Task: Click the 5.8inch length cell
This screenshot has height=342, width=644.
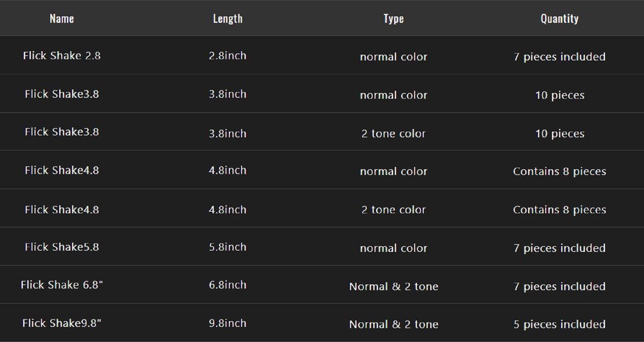Action: coord(228,247)
